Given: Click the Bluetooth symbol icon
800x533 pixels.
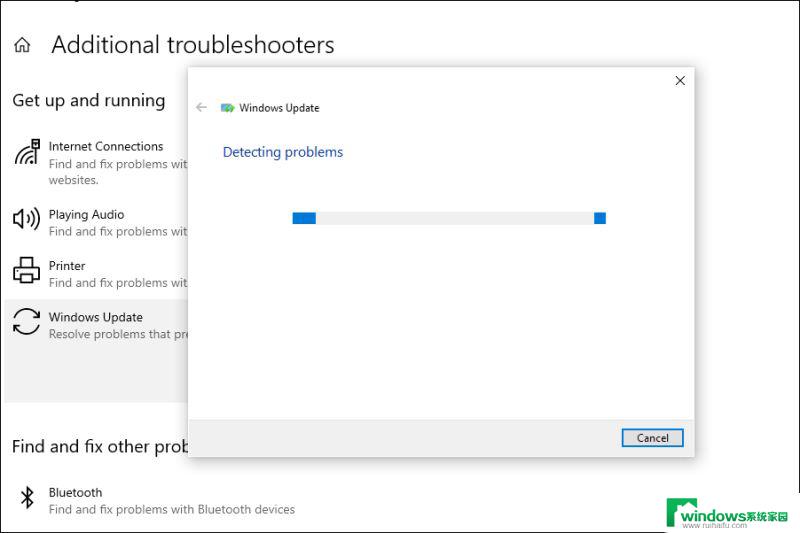Looking at the screenshot, I should click(x=27, y=497).
